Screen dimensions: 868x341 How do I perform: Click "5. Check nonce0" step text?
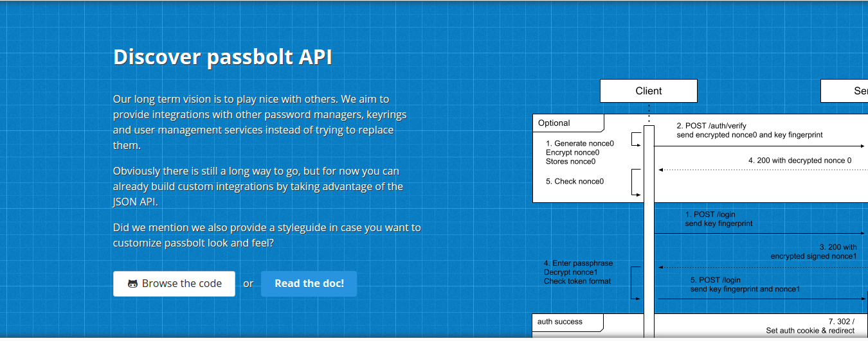coord(575,181)
